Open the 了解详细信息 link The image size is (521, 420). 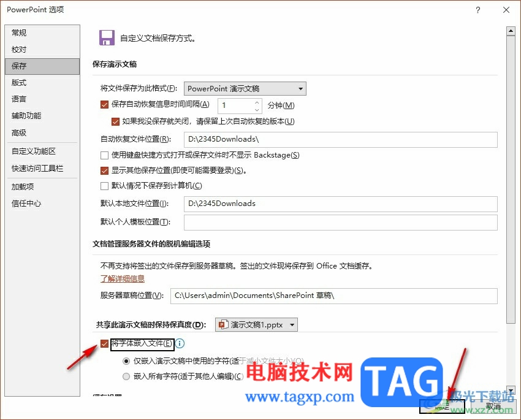tap(123, 278)
